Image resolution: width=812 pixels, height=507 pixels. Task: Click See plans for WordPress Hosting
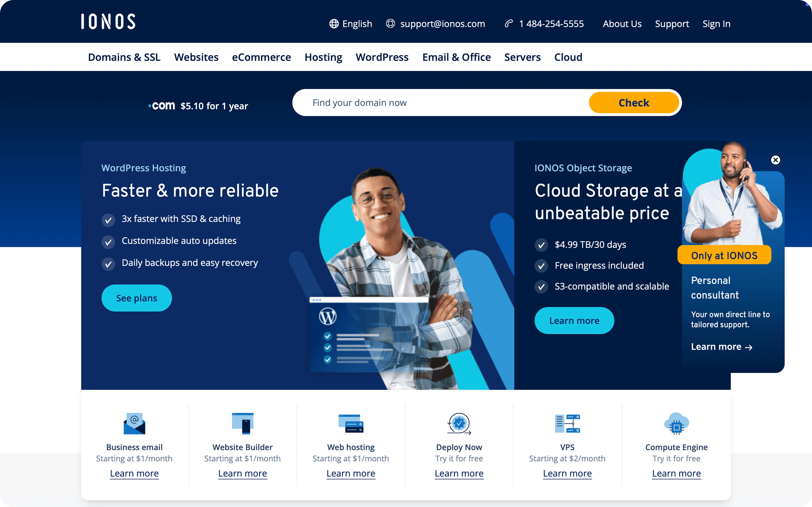137,298
